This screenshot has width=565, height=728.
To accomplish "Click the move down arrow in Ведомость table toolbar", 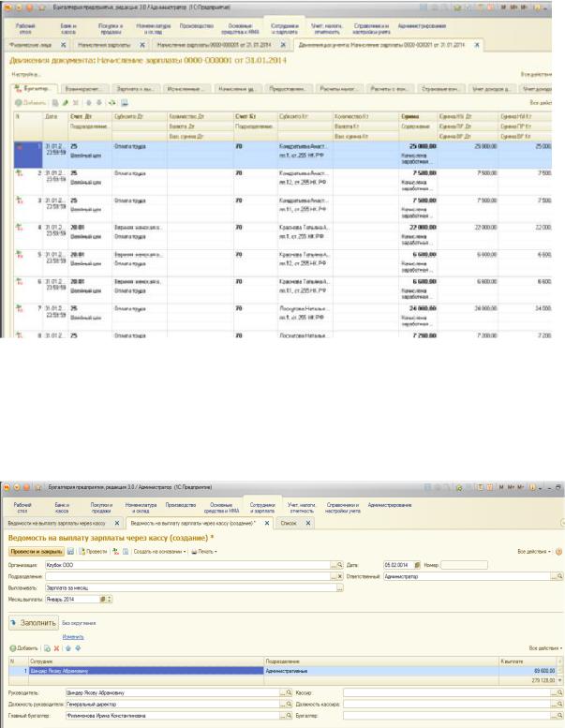I will coord(78,648).
